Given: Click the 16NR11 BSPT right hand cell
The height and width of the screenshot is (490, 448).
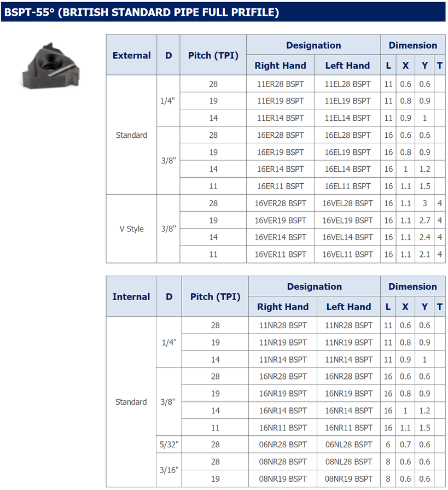Looking at the screenshot, I should 283,428.
